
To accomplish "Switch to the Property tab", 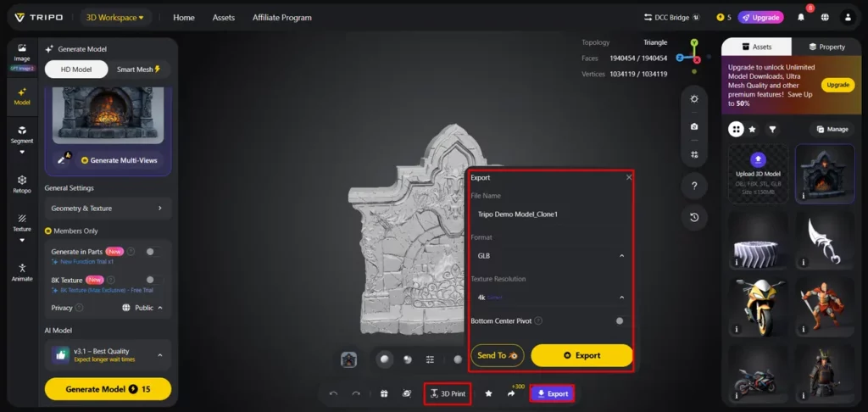I will coord(826,47).
